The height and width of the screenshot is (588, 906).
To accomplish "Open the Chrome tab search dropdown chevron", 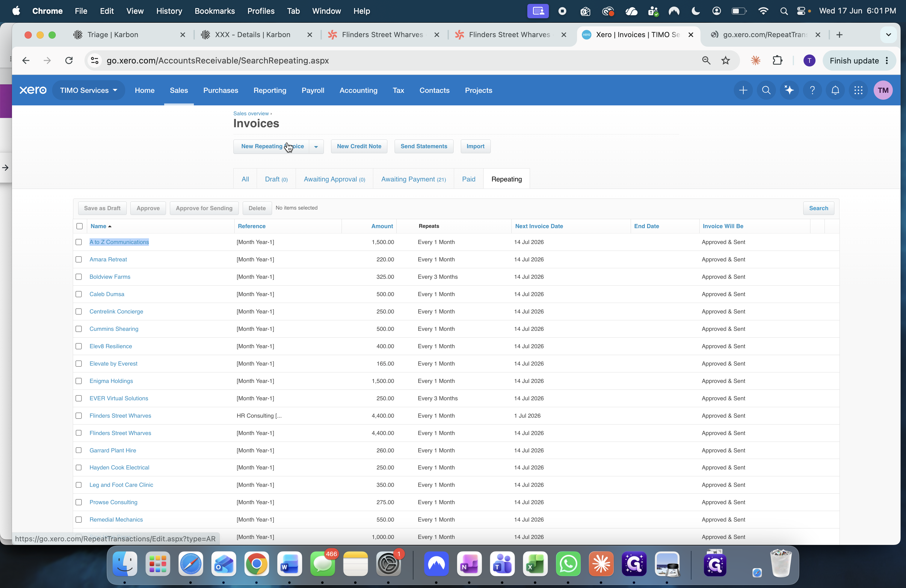I will [x=889, y=35].
